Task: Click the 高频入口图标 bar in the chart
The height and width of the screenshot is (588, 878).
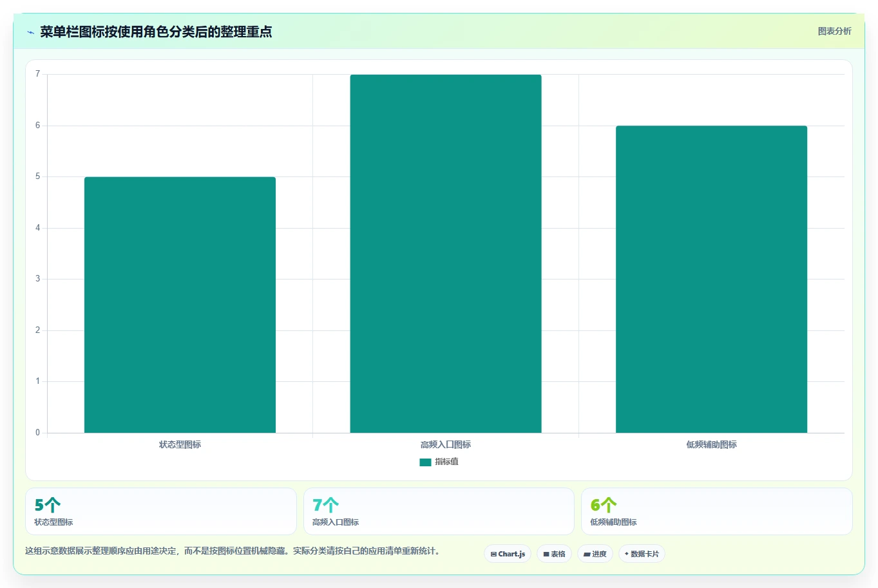Action: 446,254
